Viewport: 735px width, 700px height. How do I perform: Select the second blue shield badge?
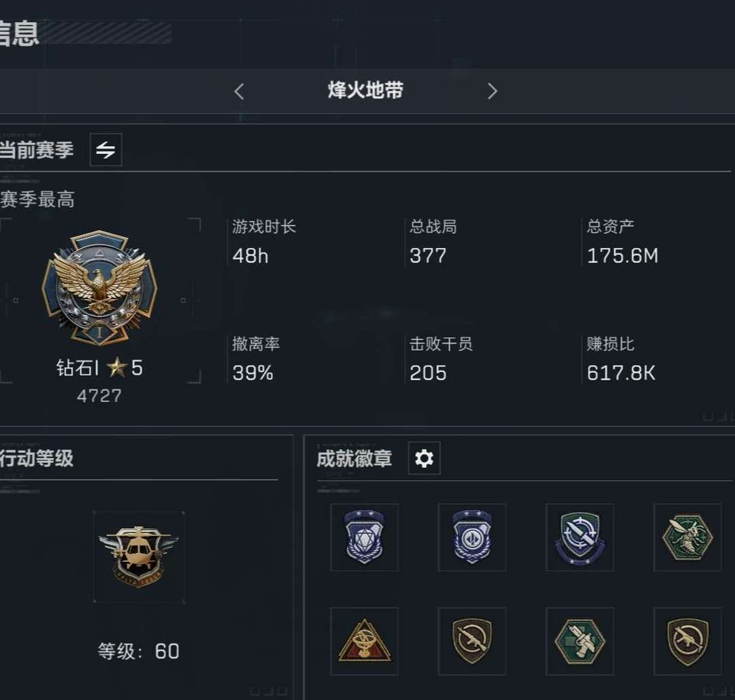(x=472, y=537)
